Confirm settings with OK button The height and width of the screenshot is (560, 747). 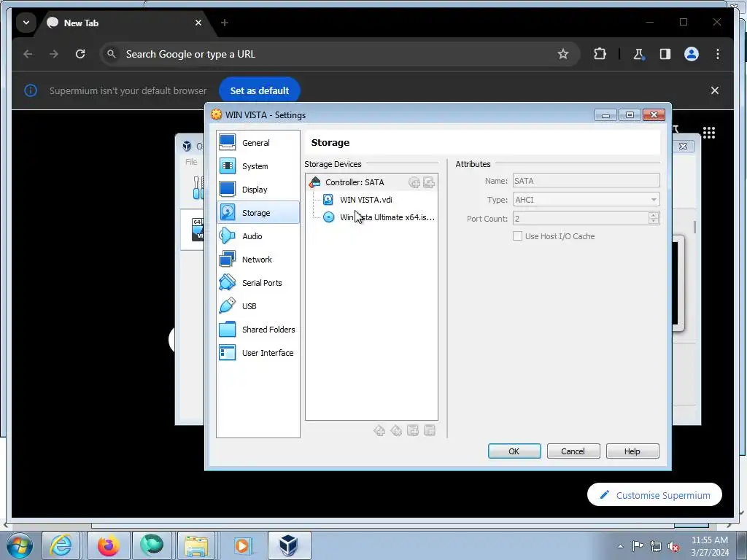514,451
